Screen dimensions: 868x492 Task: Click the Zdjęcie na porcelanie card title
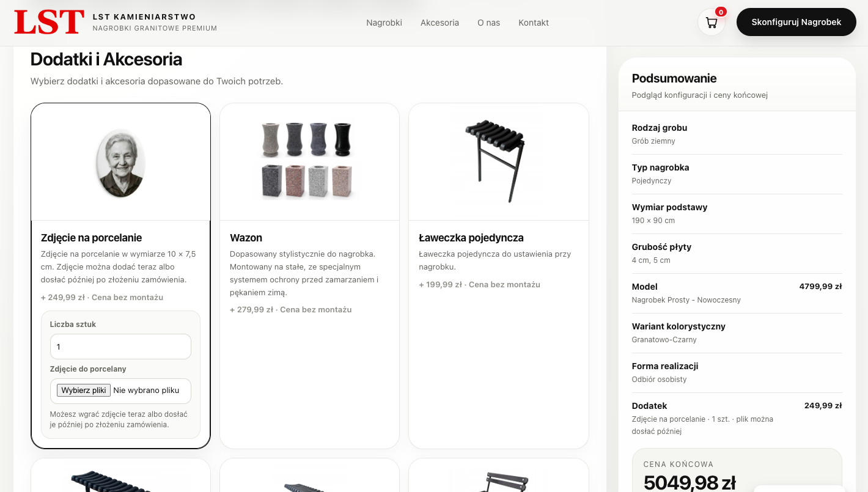pyautogui.click(x=92, y=238)
